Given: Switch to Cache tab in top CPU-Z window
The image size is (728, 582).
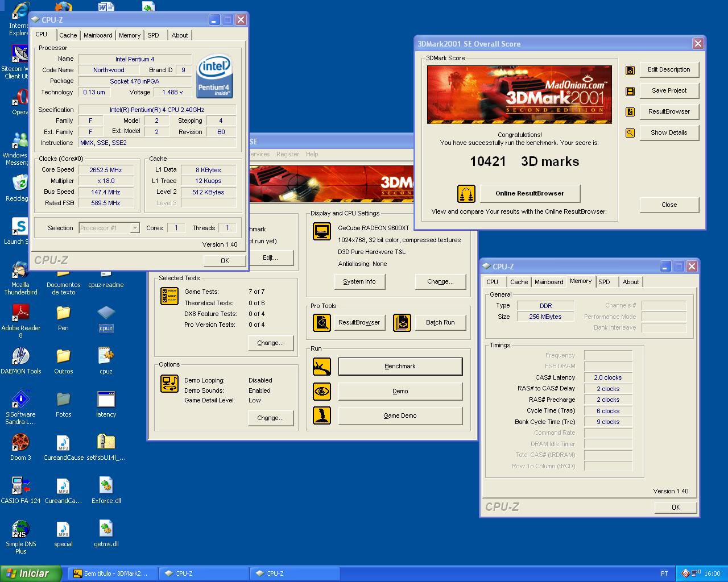Looking at the screenshot, I should pos(68,35).
